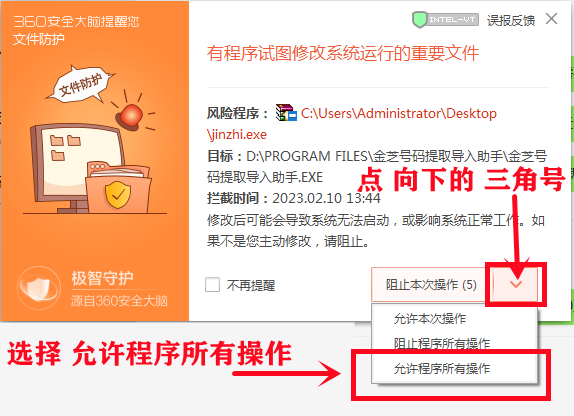574x416 pixels.
Task: Expand the downward triangle next to 阻止本次操作
Action: point(516,284)
